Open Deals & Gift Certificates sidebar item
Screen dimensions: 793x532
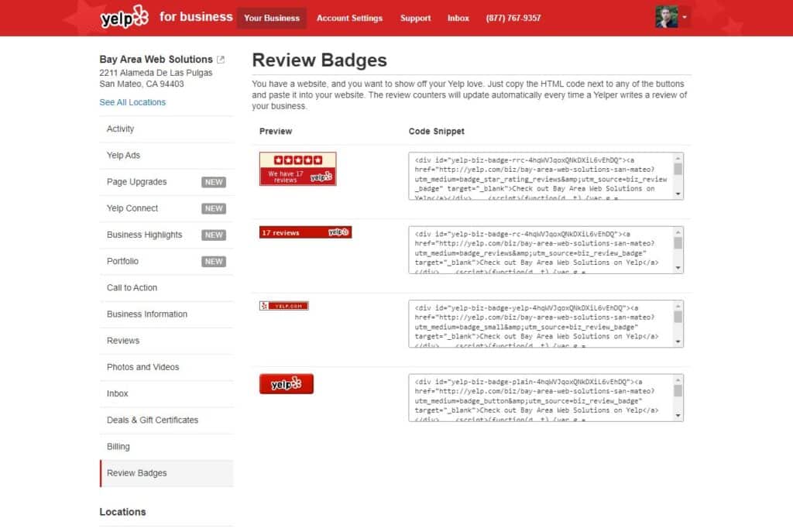166,420
